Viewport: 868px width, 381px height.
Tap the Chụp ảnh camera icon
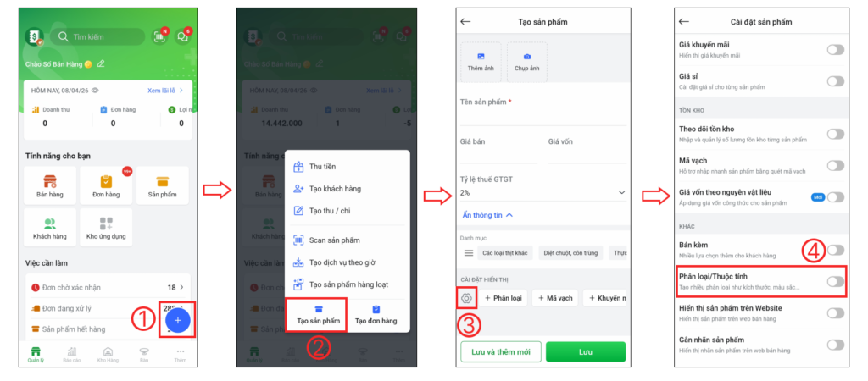point(527,57)
